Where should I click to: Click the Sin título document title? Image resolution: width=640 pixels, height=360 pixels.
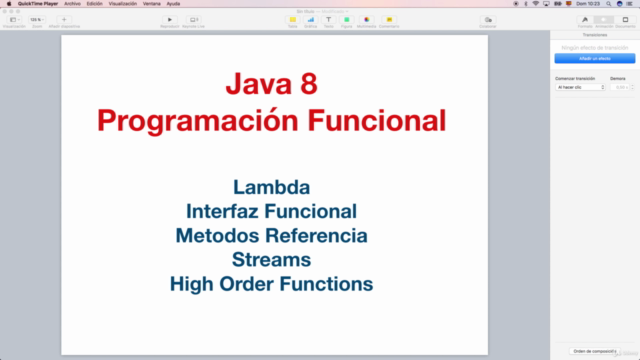tap(305, 11)
